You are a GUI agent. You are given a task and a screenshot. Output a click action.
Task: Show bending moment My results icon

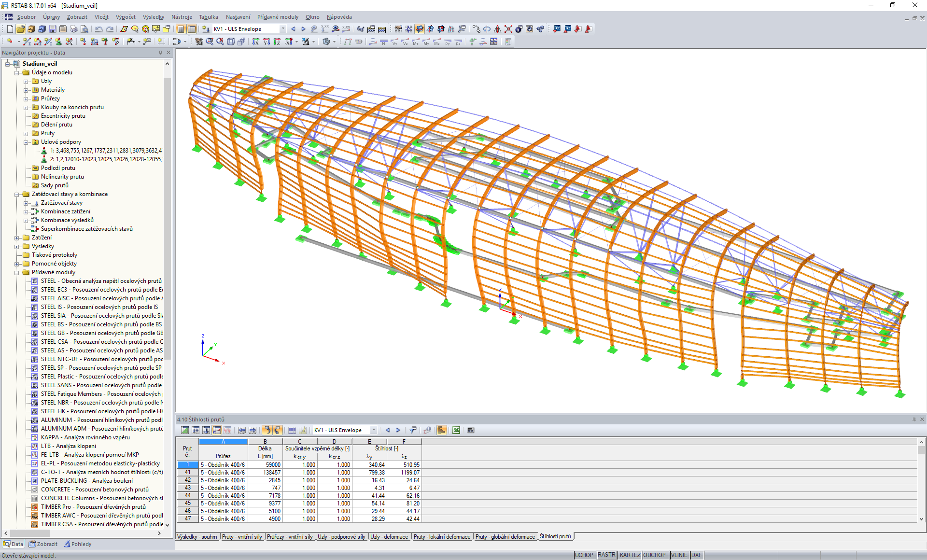point(426,42)
